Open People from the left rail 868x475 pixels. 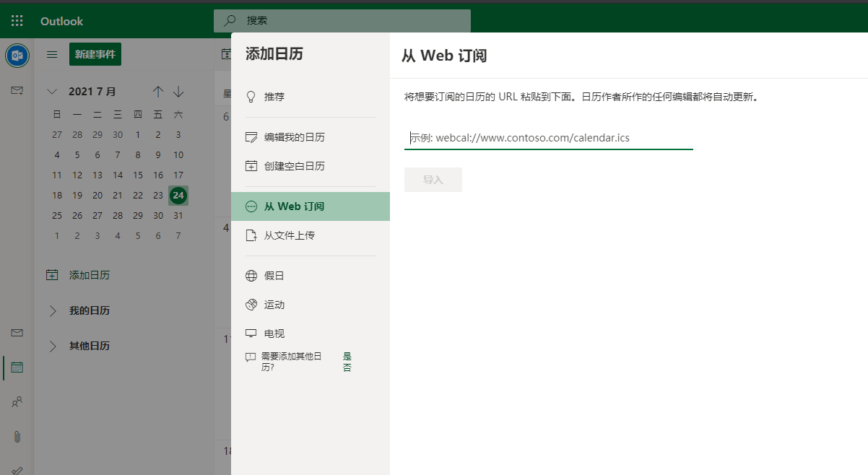click(x=16, y=401)
